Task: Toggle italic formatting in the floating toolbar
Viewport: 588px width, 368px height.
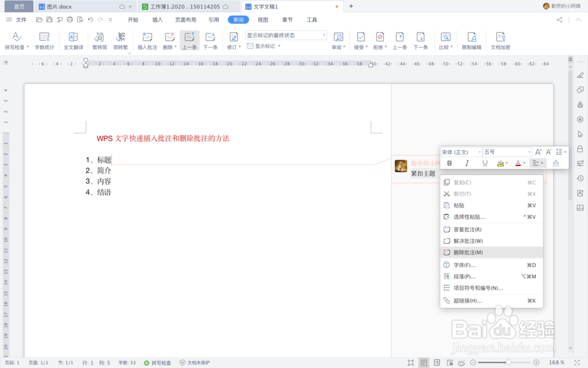Action: click(467, 163)
